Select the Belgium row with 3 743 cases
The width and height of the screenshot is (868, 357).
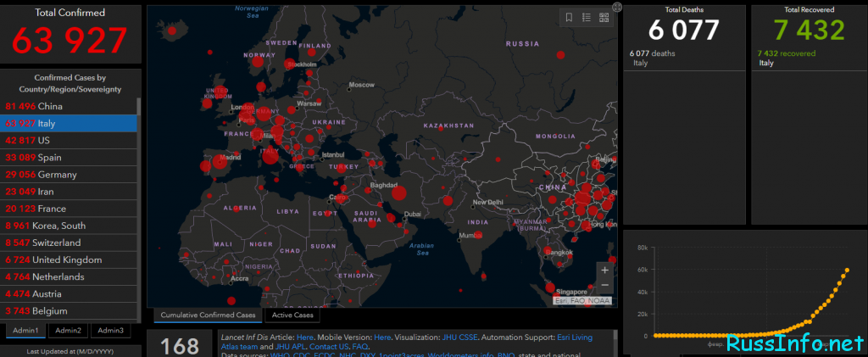pos(69,311)
